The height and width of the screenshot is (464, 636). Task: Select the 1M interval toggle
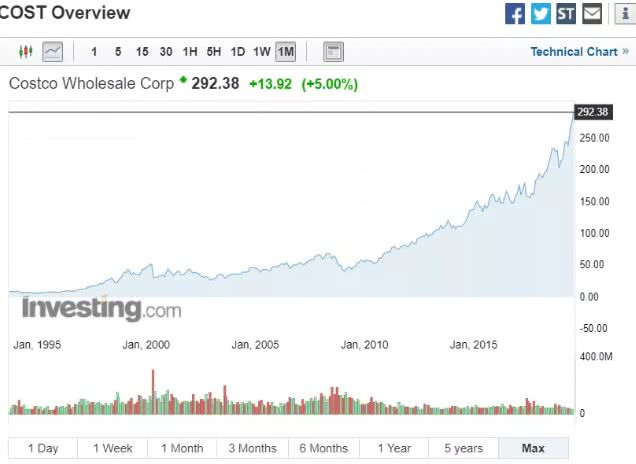click(x=286, y=51)
